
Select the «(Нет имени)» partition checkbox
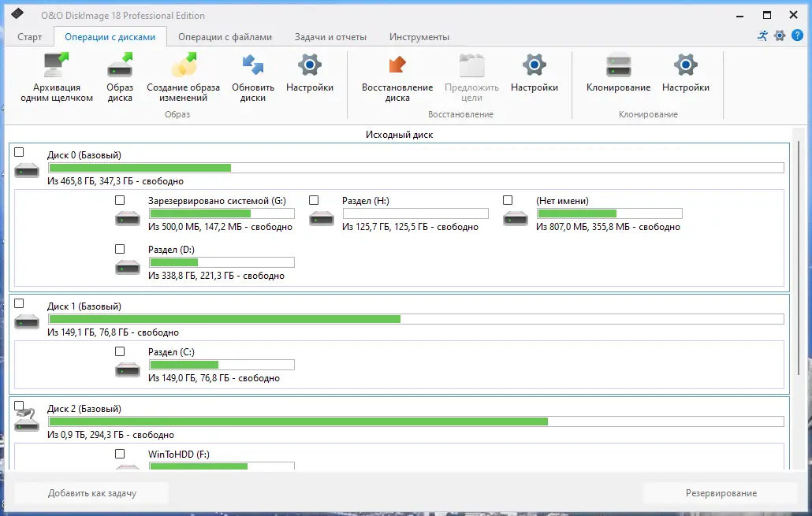coord(508,200)
